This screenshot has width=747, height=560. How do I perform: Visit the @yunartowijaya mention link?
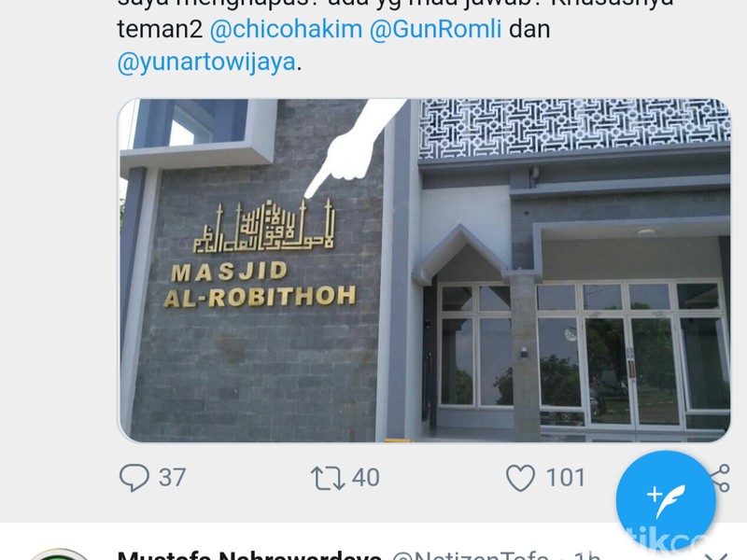[x=206, y=62]
